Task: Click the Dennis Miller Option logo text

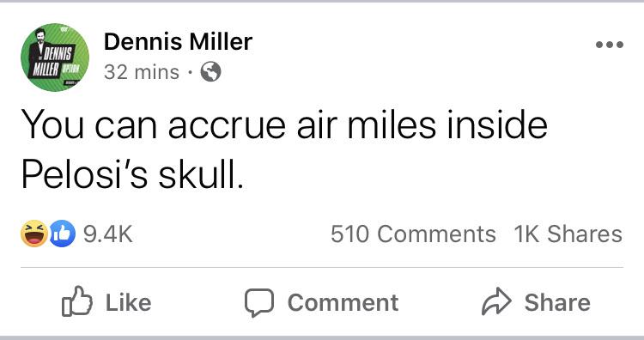Action: pyautogui.click(x=52, y=62)
